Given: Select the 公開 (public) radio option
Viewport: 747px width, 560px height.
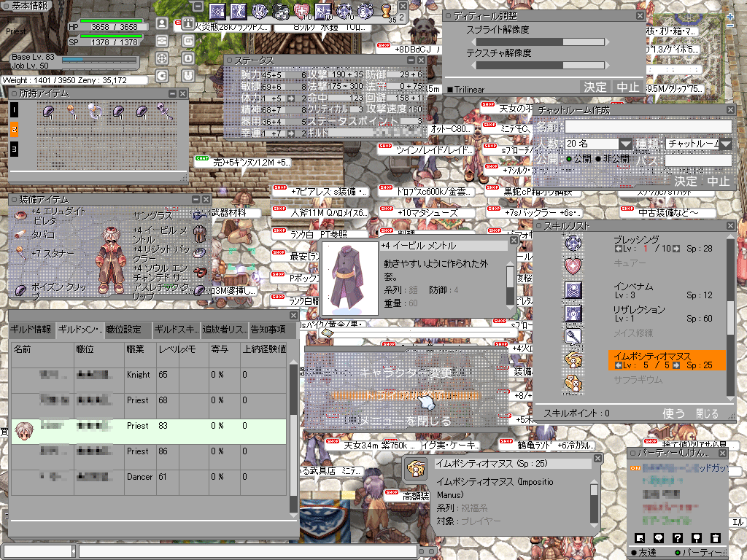Looking at the screenshot, I should 568,158.
